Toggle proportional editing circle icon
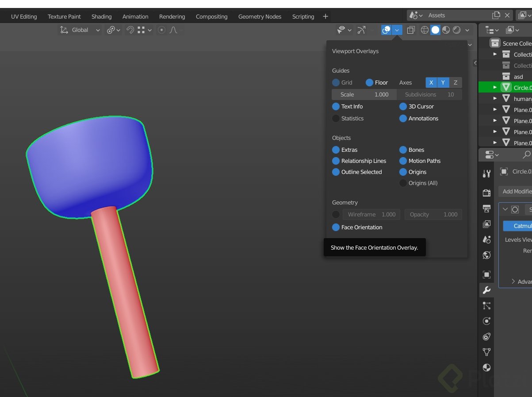Screen dimensions: 532x397 click(x=161, y=30)
